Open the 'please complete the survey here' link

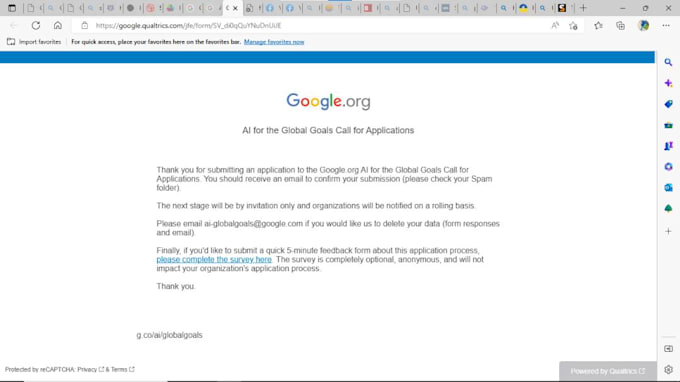point(214,259)
